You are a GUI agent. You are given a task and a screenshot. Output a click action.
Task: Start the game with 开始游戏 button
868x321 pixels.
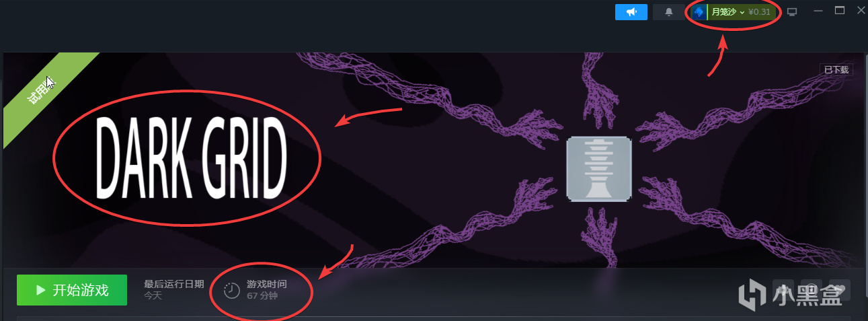coord(72,290)
